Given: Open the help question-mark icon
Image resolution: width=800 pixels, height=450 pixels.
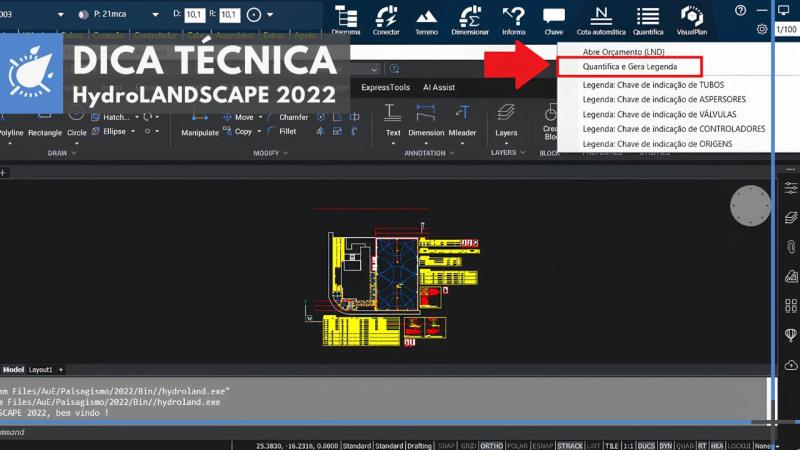Looking at the screenshot, I should pos(740,10).
